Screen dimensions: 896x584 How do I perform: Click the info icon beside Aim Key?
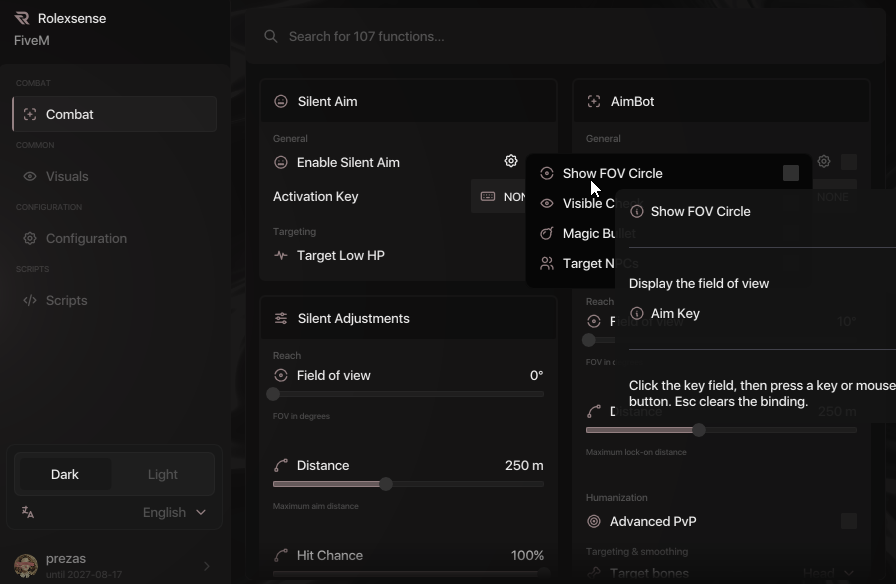coord(637,313)
